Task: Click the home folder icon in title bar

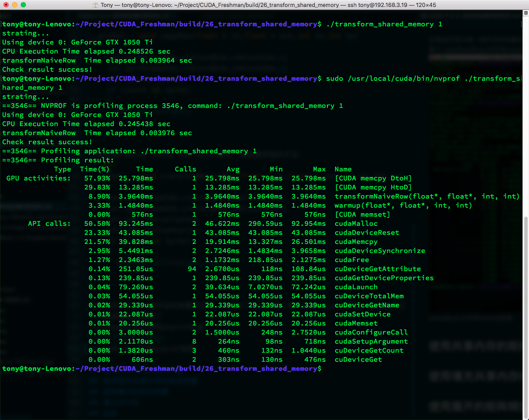Action: [95, 5]
